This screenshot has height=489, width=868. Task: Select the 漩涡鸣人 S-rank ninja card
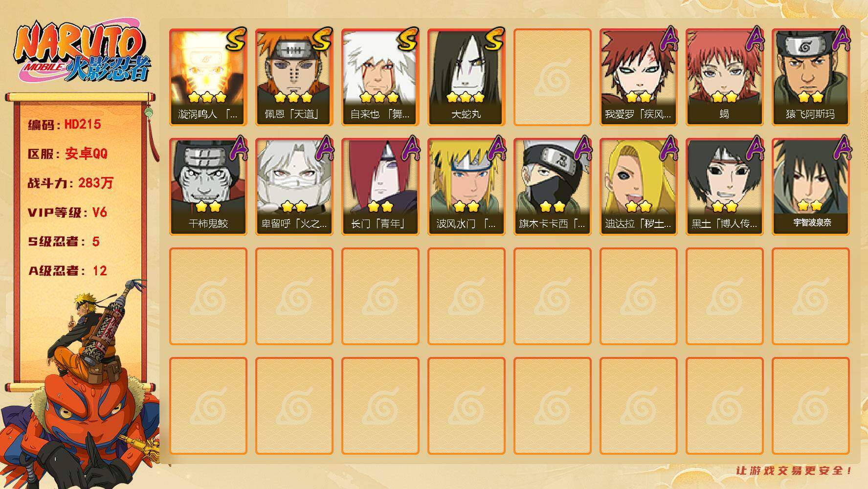pyautogui.click(x=208, y=77)
